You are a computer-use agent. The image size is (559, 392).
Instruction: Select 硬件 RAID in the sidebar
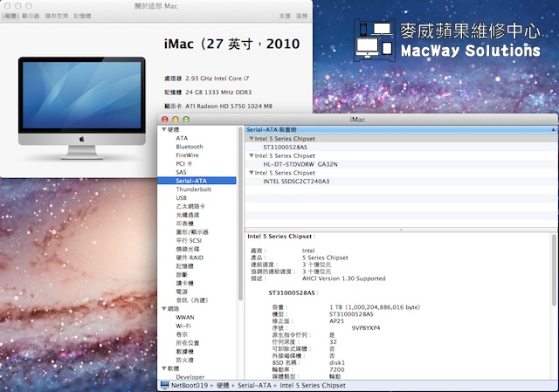coord(190,258)
